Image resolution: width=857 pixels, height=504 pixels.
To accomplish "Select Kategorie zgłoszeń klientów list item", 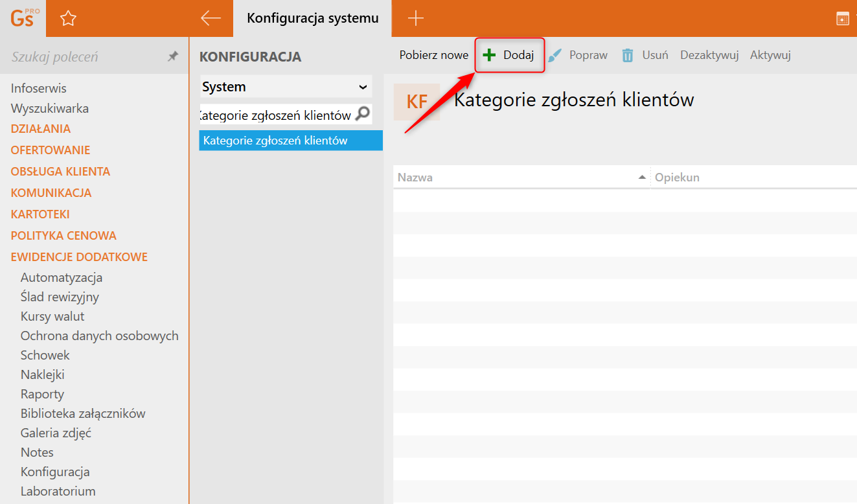I will (x=291, y=141).
